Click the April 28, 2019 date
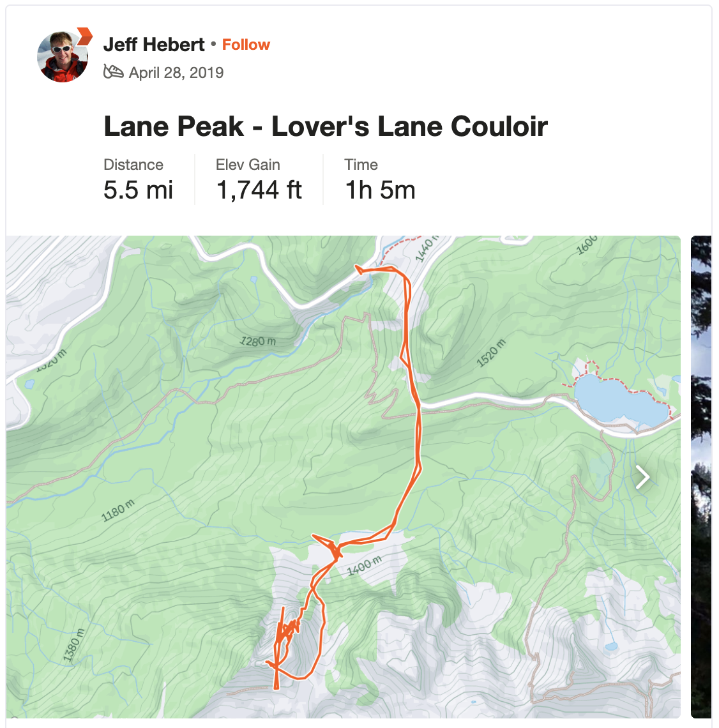The image size is (719, 728). [x=176, y=72]
